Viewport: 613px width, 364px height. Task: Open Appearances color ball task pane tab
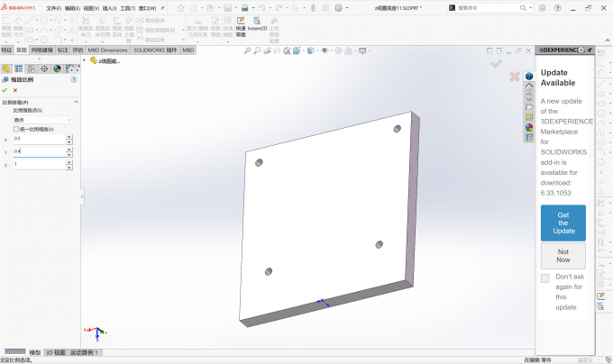pos(529,127)
